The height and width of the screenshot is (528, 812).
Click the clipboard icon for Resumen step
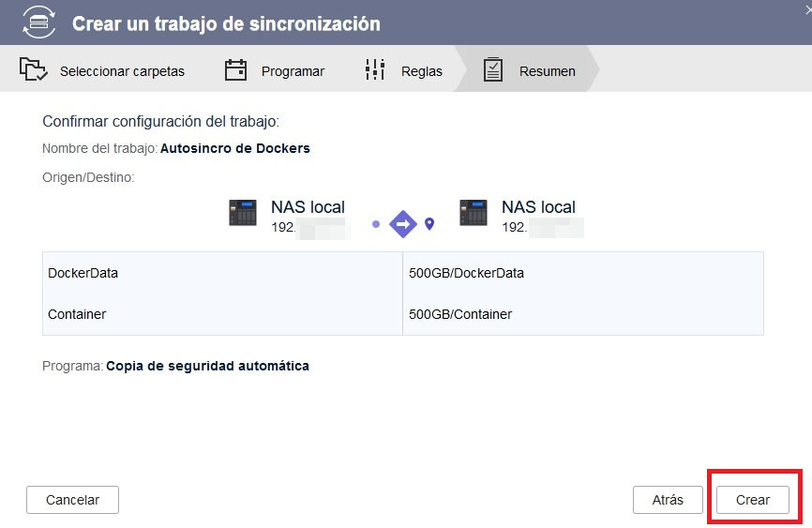[493, 70]
